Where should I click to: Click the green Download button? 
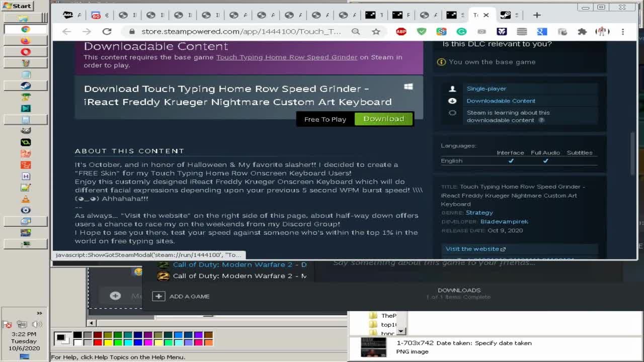(x=383, y=119)
